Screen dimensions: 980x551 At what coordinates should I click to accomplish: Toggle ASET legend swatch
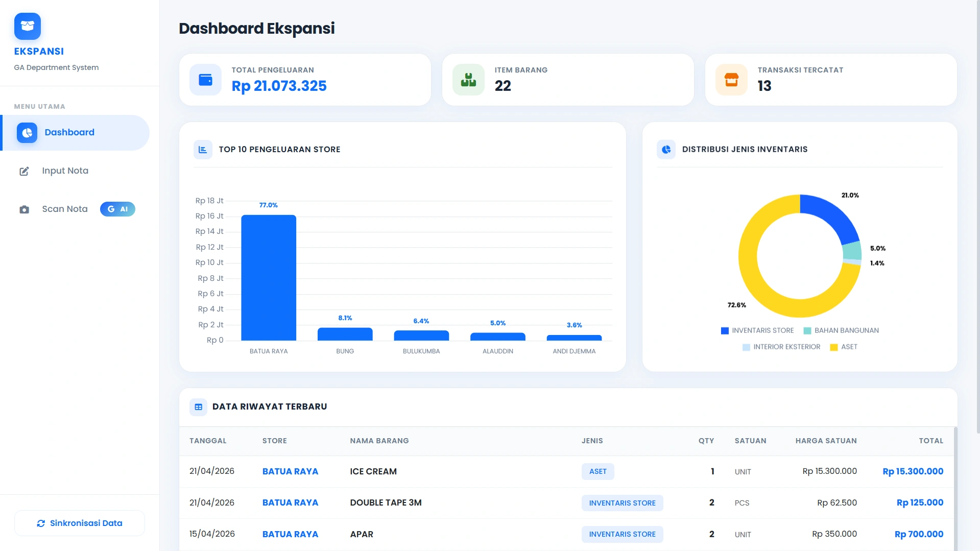(x=834, y=347)
